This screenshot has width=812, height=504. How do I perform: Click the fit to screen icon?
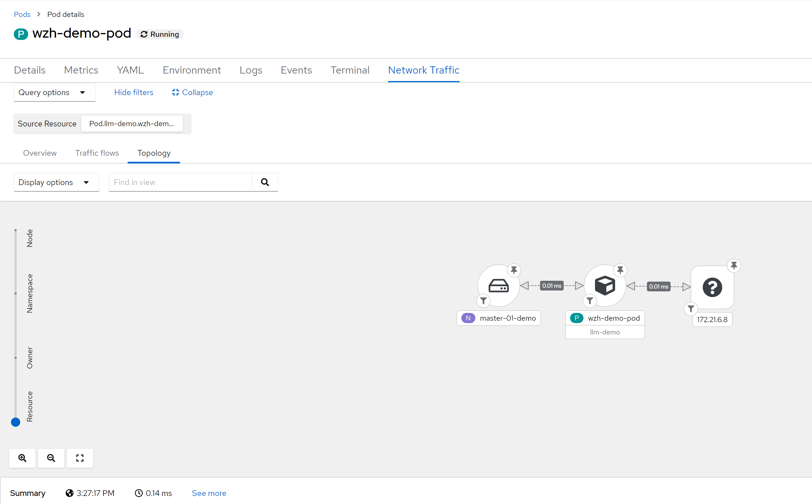pos(80,458)
